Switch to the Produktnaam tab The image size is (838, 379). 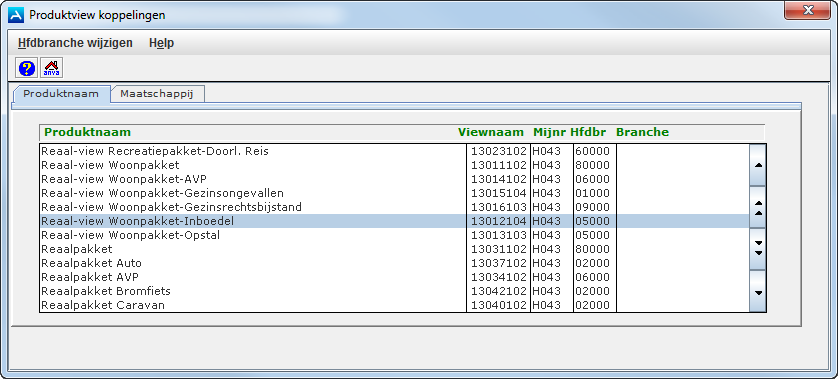(x=61, y=94)
